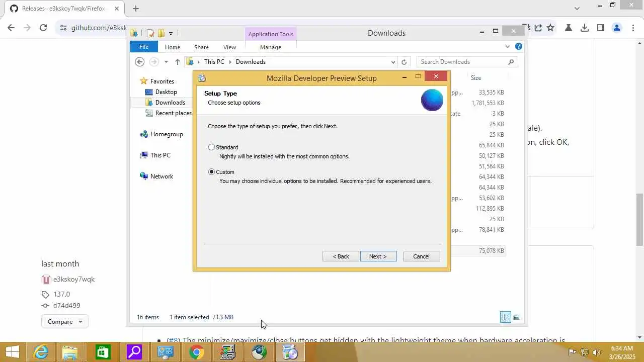Open Explorer recent locations dropdown
Viewport: 644px width, 362px height.
[166, 62]
